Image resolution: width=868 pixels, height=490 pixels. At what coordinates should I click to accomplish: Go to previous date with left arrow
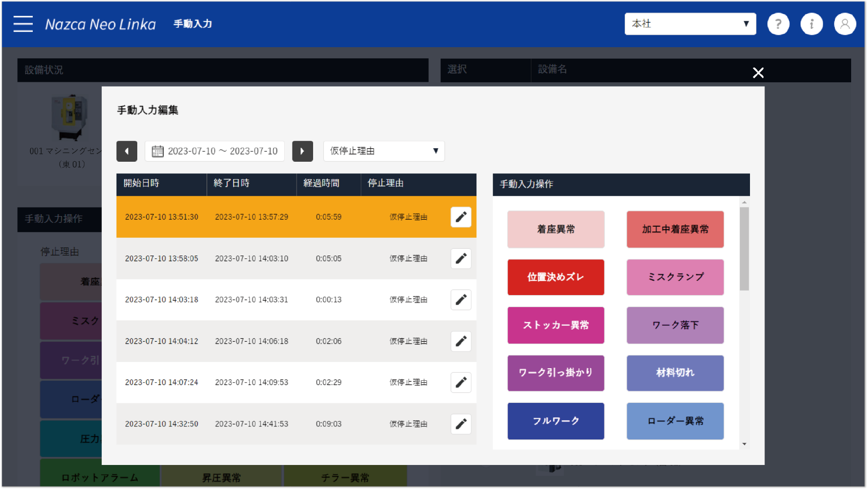(127, 151)
